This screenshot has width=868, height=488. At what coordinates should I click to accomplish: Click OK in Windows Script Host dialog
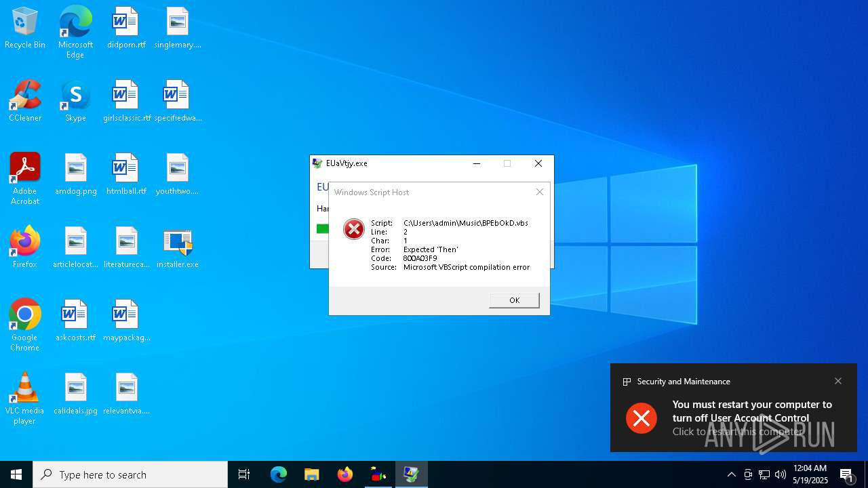514,300
